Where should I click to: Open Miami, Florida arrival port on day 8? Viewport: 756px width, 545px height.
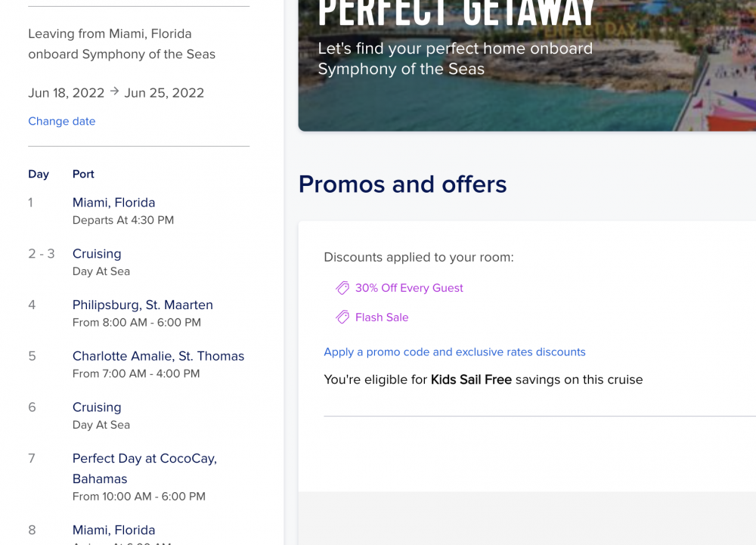(x=114, y=530)
